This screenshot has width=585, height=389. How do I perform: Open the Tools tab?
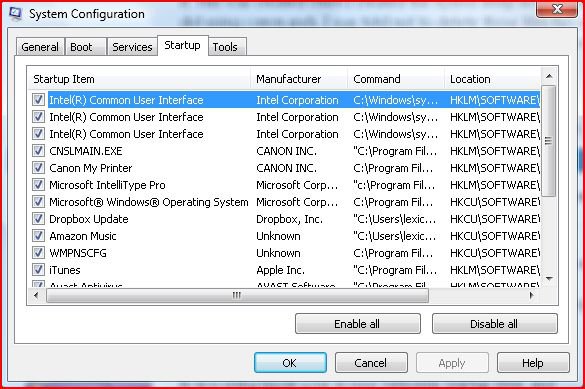[227, 47]
